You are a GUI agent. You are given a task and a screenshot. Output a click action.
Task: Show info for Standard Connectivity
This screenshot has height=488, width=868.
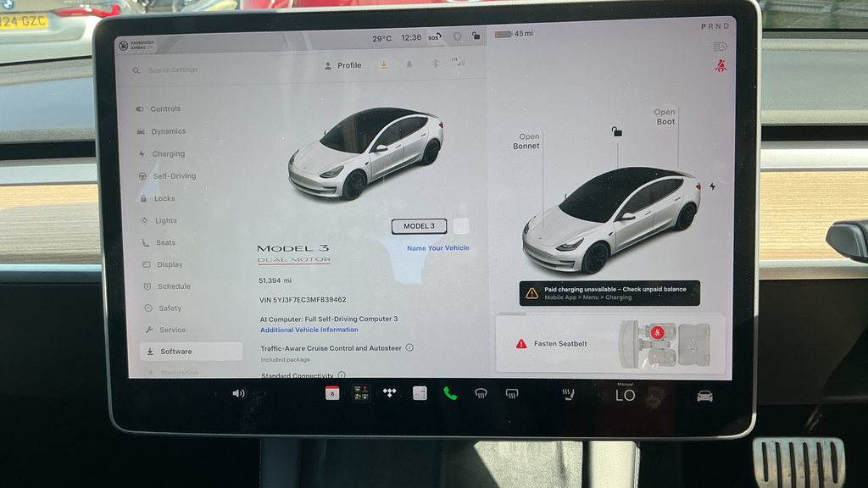click(x=342, y=375)
